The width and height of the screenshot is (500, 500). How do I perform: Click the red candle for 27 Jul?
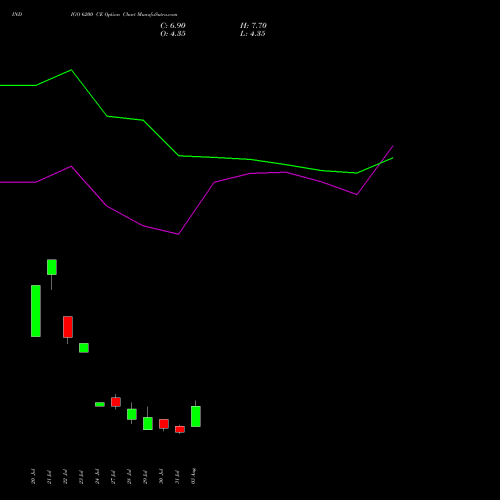pyautogui.click(x=116, y=402)
